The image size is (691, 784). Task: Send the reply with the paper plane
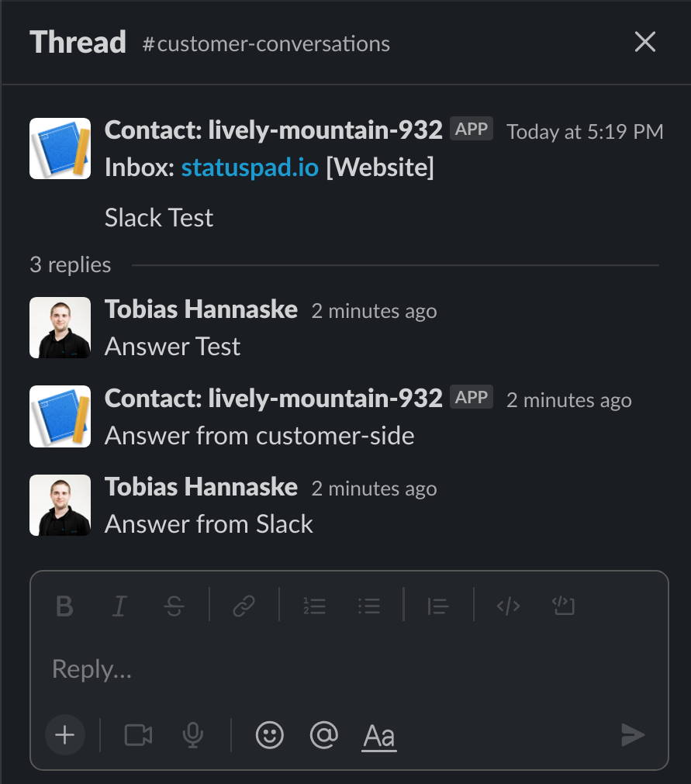tap(633, 735)
